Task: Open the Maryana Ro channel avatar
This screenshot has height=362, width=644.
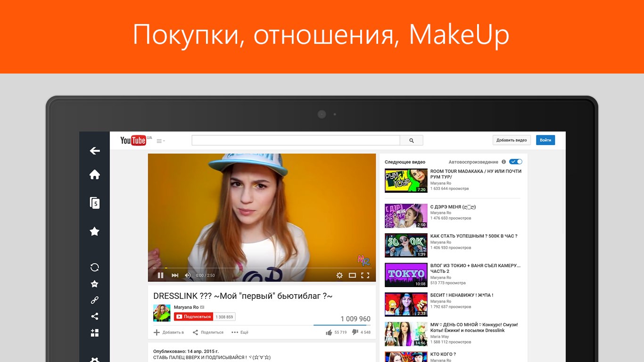Action: pos(162,313)
